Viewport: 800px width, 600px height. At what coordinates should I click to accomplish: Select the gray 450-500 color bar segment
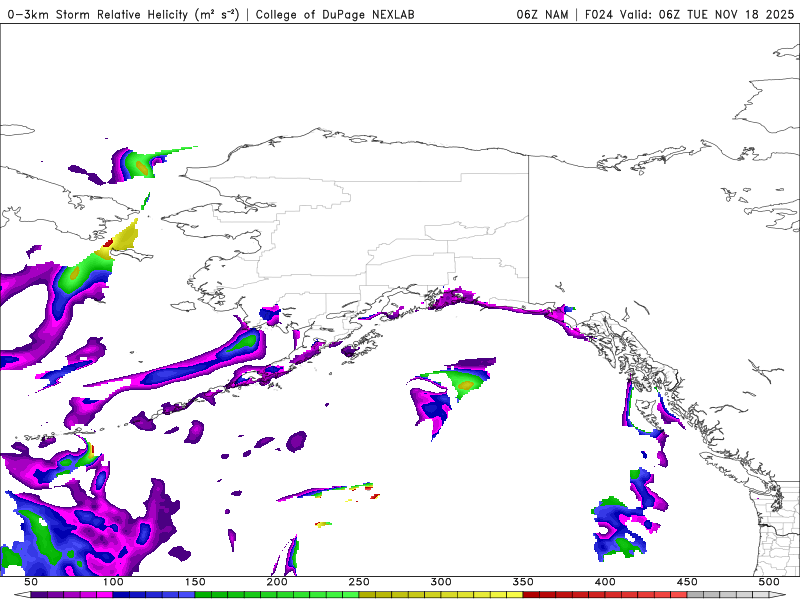point(728,595)
